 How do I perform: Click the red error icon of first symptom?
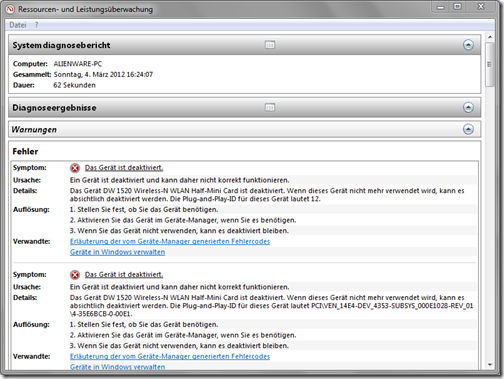coord(75,168)
